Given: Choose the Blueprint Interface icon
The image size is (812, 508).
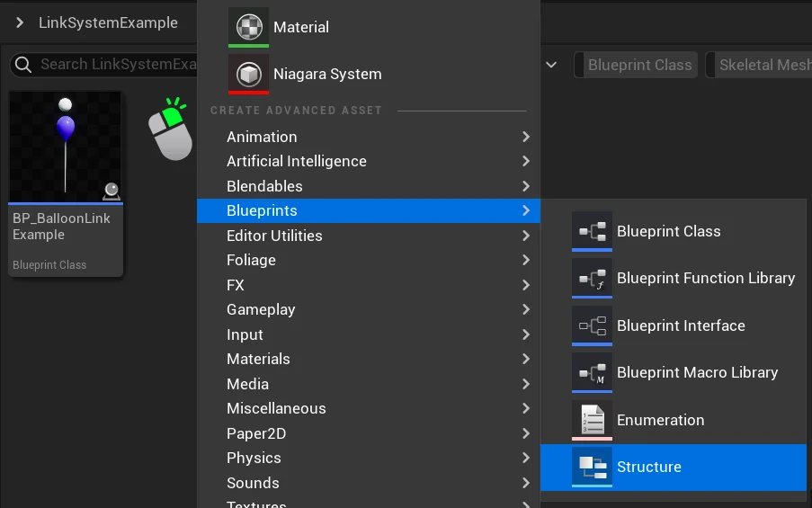Looking at the screenshot, I should click(x=592, y=325).
